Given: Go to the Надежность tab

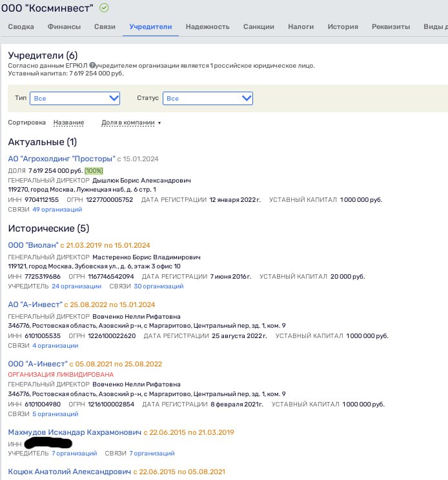Looking at the screenshot, I should pos(208,26).
